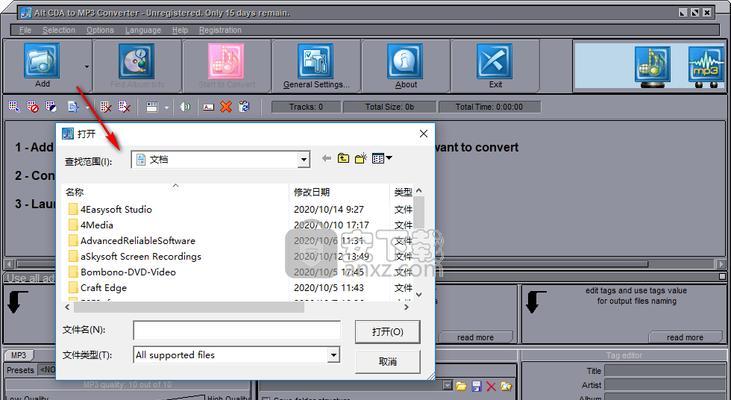Click the browse output folder icon
Viewport: 731px width, 400px height.
(461, 386)
